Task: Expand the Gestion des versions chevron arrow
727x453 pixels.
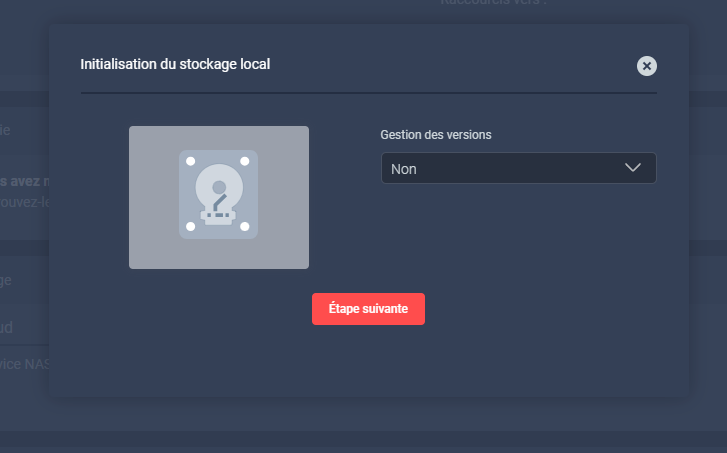Action: (x=633, y=168)
